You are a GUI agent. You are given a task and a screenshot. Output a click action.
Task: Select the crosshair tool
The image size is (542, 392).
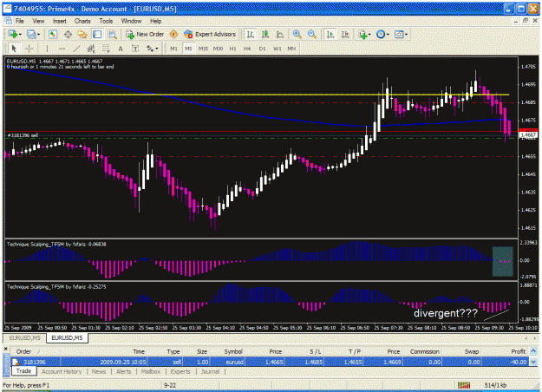click(x=29, y=49)
